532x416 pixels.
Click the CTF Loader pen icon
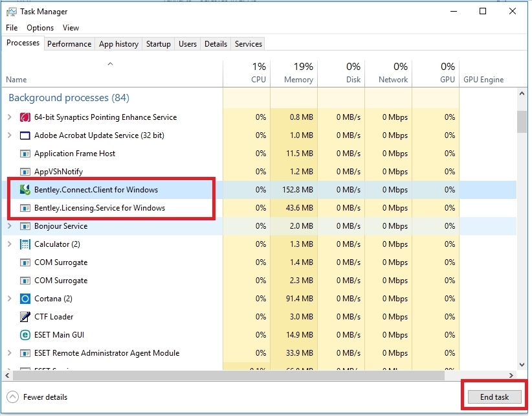25,317
